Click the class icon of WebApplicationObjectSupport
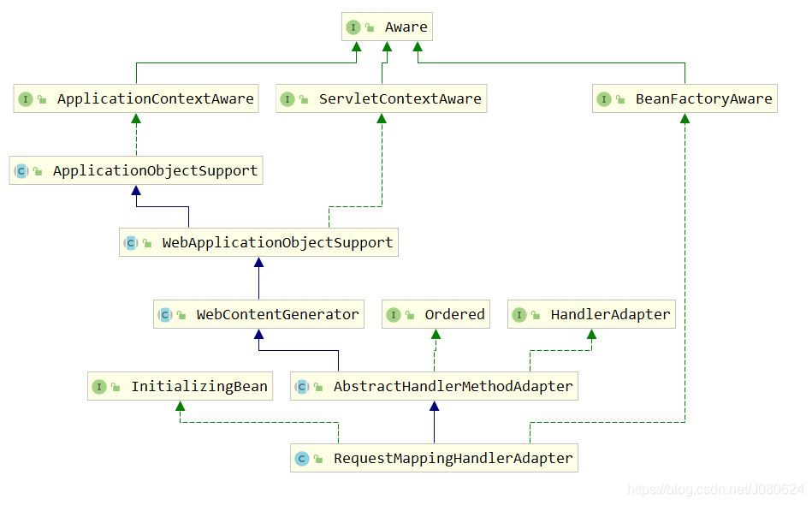 click(x=130, y=243)
